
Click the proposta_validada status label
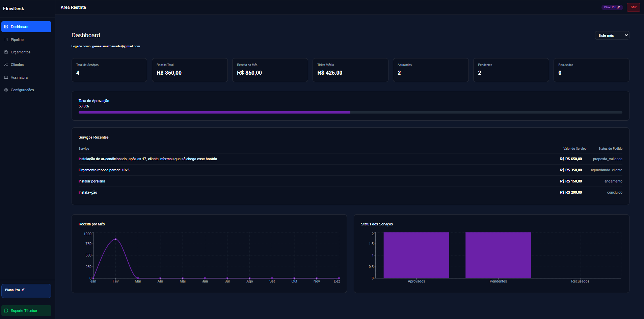click(608, 159)
